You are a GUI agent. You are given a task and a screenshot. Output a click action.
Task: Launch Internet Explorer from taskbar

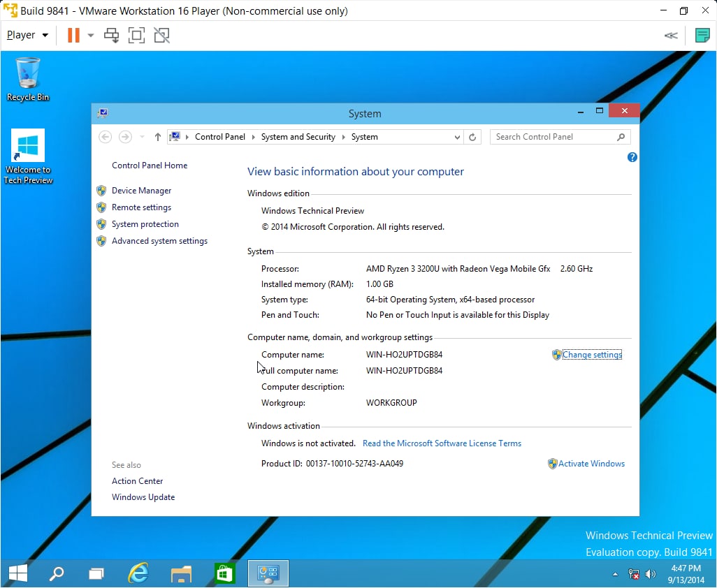(138, 573)
